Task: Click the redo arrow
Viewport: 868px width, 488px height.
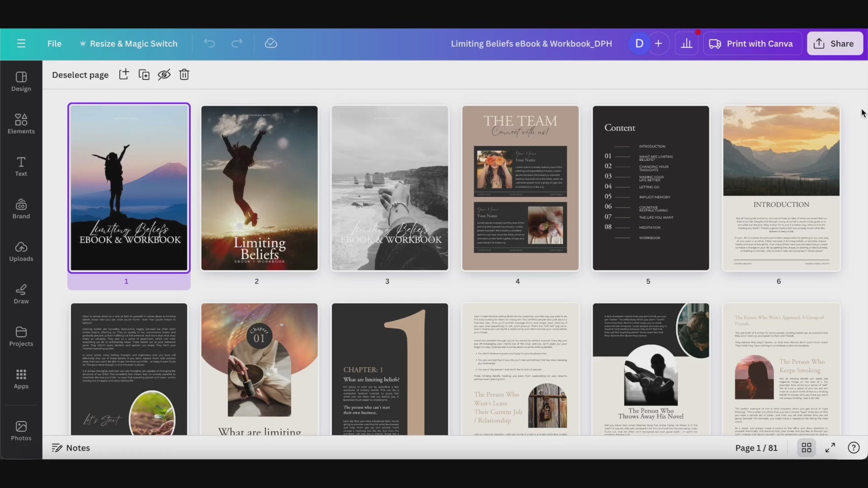Action: pos(237,43)
